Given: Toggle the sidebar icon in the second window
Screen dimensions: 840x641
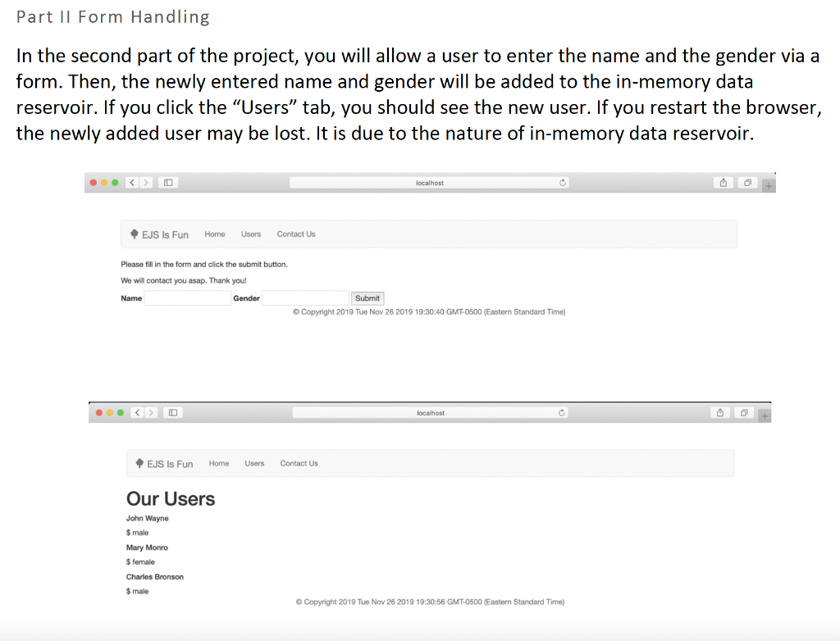Looking at the screenshot, I should click(x=172, y=412).
